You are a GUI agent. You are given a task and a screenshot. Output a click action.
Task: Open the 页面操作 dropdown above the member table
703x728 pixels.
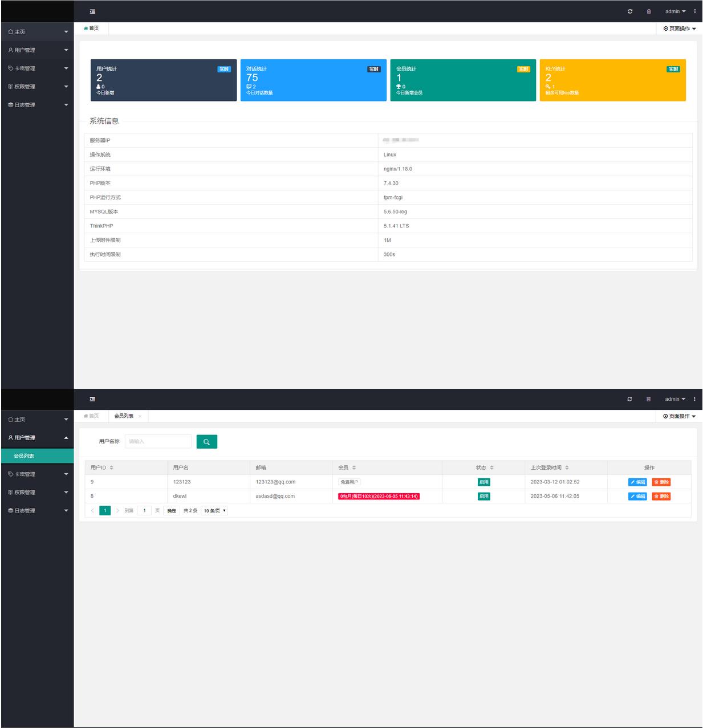point(679,416)
